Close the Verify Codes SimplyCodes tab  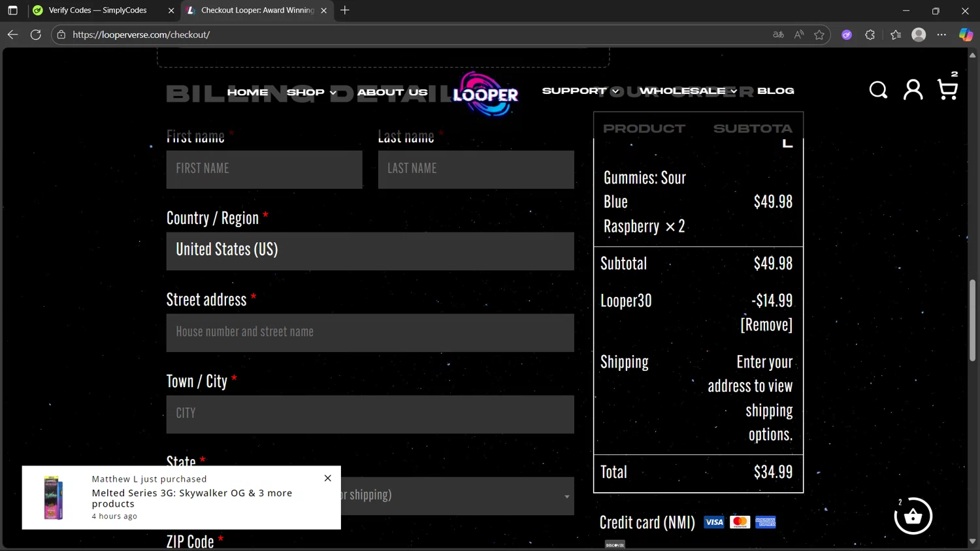(171, 10)
